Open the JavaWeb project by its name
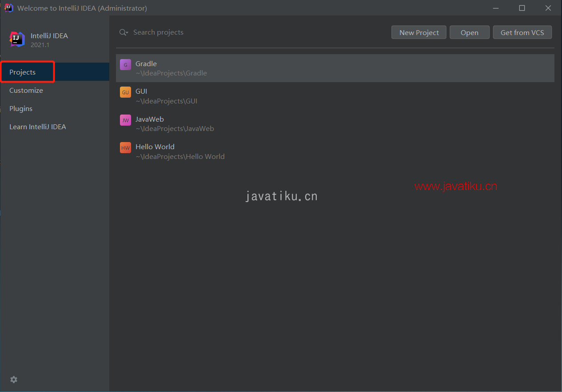The height and width of the screenshot is (392, 562). [x=150, y=119]
